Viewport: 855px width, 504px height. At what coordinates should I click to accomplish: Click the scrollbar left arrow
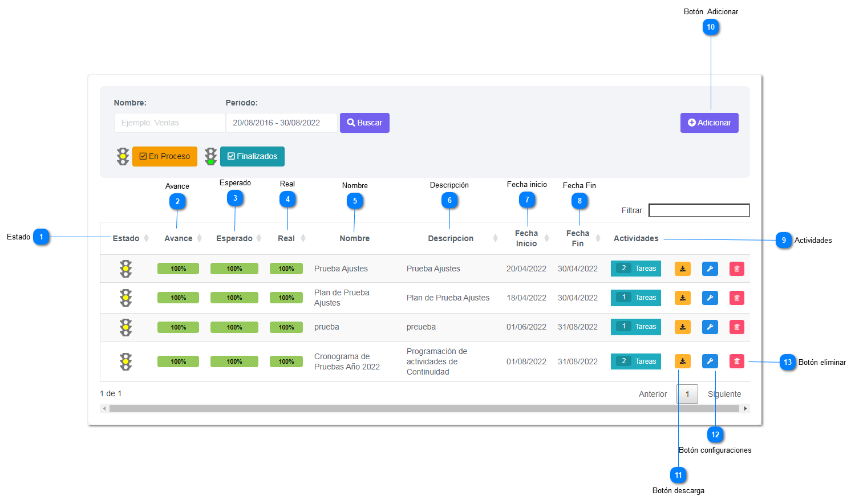click(x=104, y=408)
